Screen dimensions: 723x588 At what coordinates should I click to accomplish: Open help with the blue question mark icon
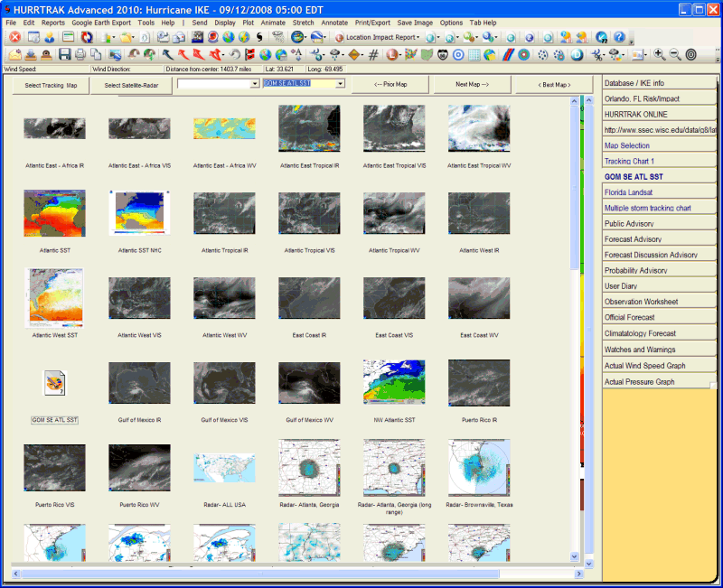[619, 38]
